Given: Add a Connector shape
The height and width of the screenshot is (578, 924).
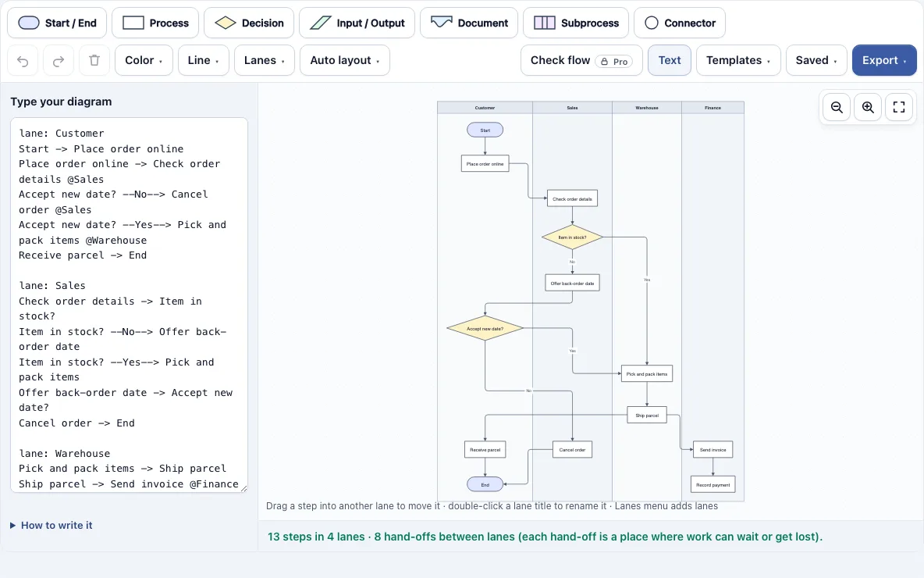Looking at the screenshot, I should tap(680, 23).
